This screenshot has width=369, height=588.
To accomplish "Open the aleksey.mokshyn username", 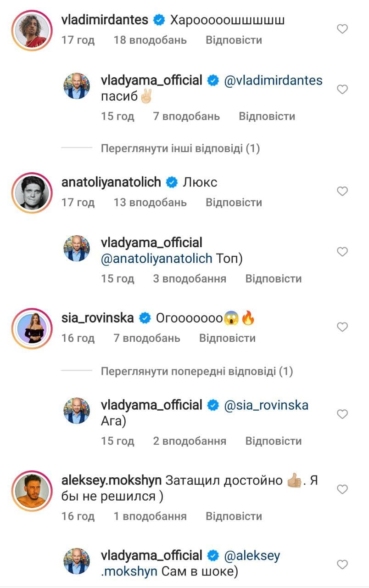I will [111, 481].
